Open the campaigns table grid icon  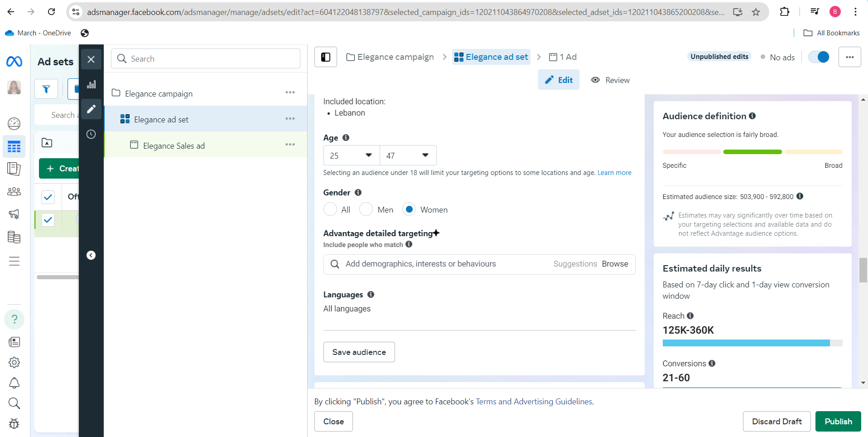pyautogui.click(x=14, y=146)
